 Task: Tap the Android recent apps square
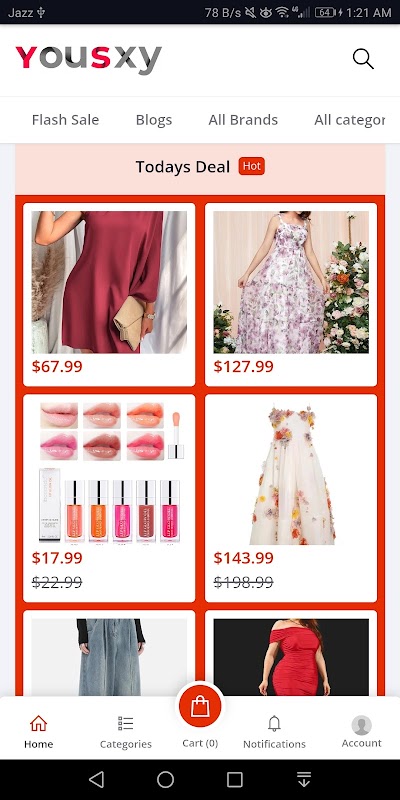pos(235,779)
